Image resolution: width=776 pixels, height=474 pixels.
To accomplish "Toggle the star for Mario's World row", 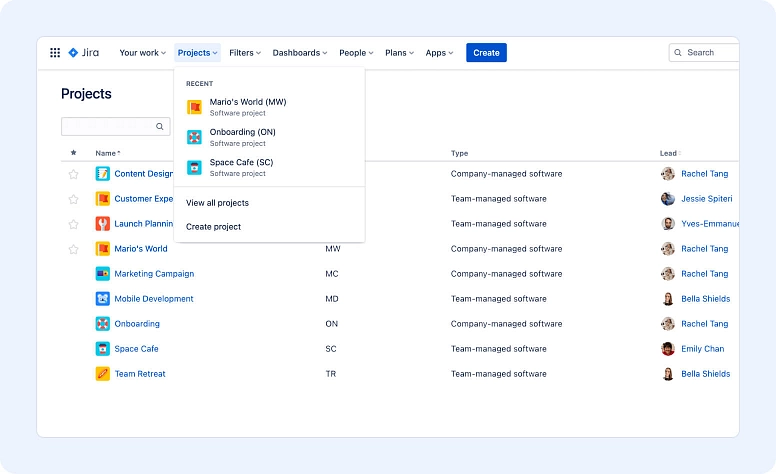I will [x=73, y=249].
